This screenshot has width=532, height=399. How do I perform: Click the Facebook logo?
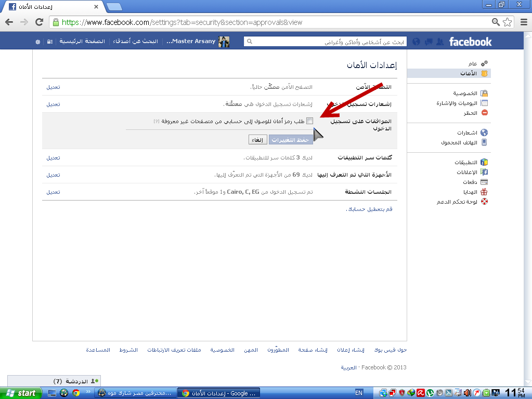click(x=470, y=42)
